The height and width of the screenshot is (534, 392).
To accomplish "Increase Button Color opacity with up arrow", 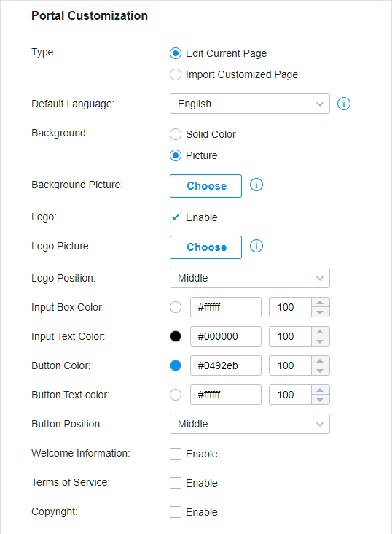I will click(320, 361).
